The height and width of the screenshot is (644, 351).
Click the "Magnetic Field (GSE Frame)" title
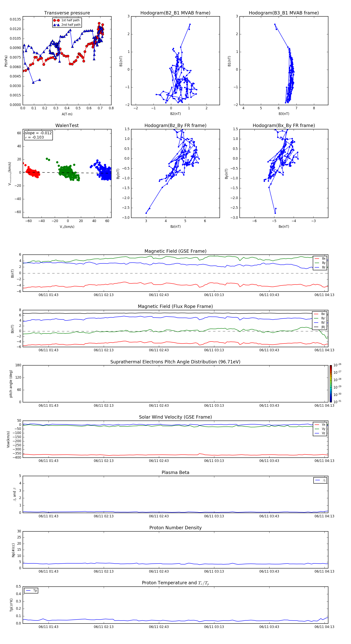point(175,251)
